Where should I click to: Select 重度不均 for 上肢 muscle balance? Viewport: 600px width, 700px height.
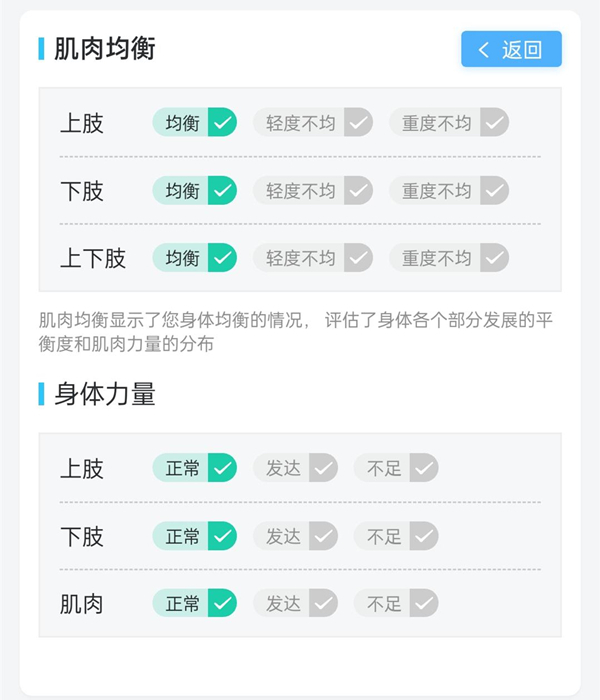pyautogui.click(x=449, y=122)
